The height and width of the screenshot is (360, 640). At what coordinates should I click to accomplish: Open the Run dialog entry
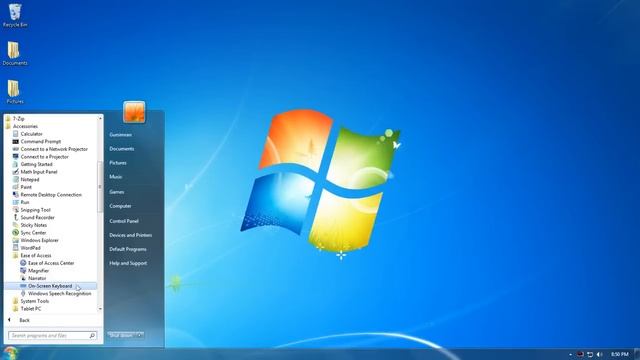click(21, 202)
